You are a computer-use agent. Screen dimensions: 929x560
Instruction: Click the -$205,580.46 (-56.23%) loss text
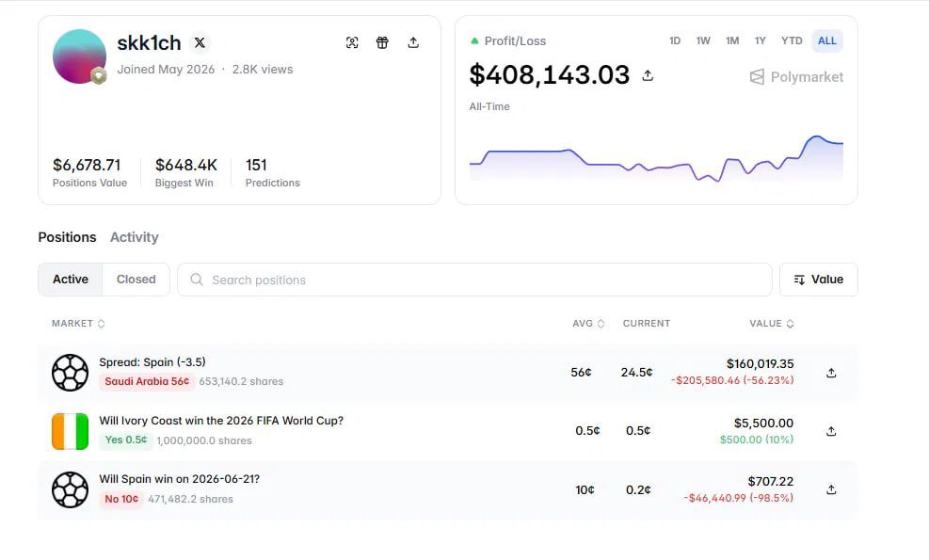coord(732,380)
